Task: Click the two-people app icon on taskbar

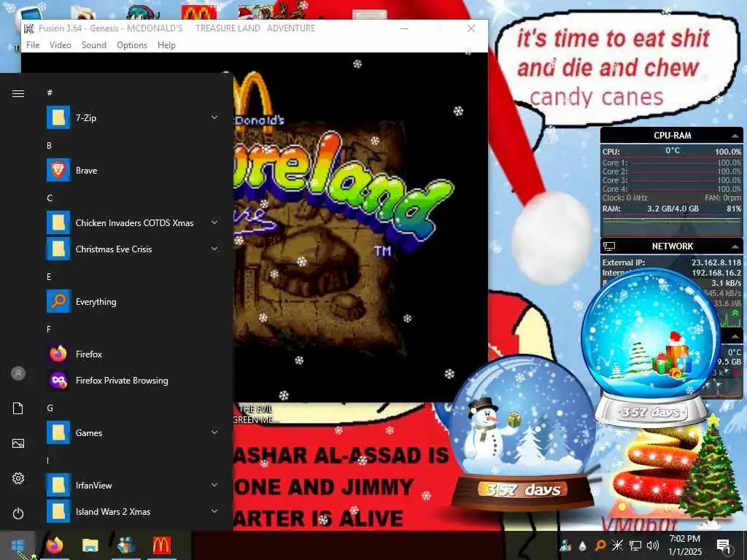Action: 125,545
